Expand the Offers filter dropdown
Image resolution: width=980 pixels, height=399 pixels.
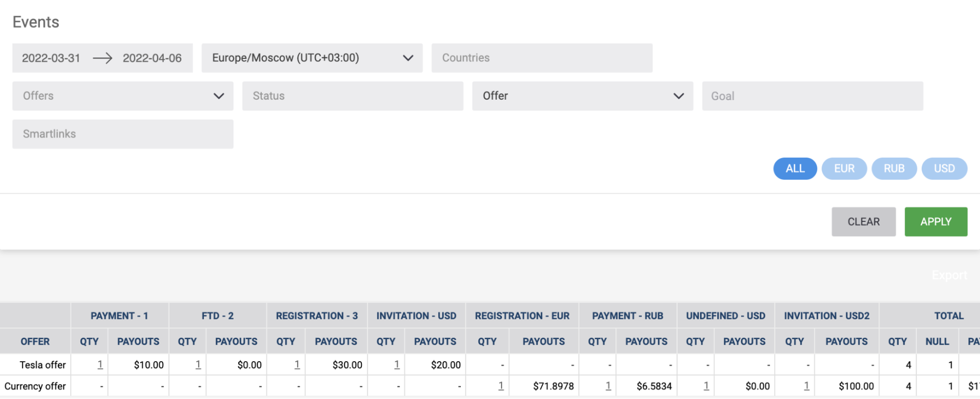[x=123, y=96]
